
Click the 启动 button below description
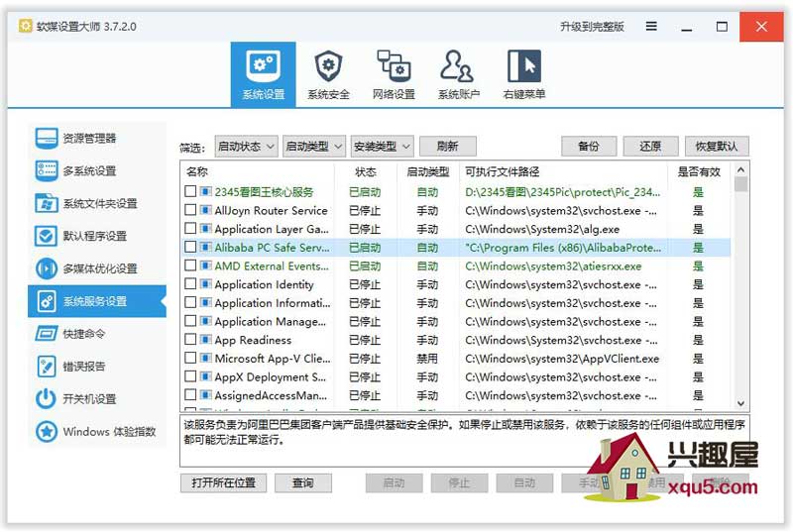pos(394,483)
